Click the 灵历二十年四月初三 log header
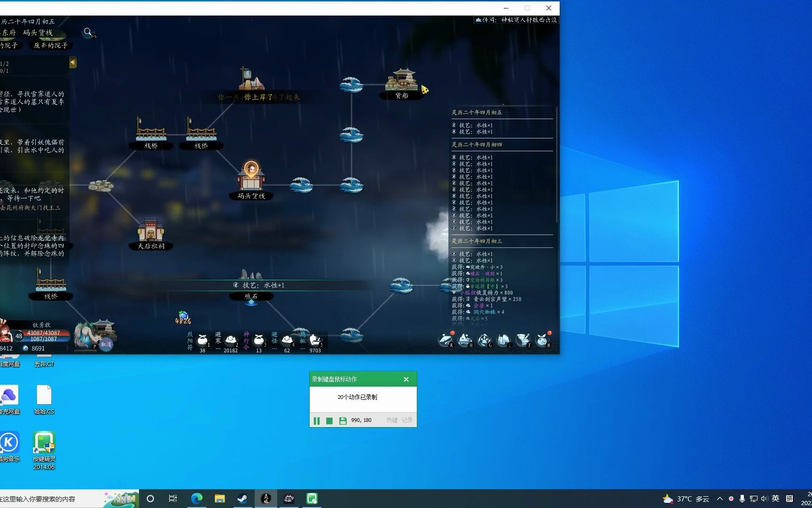Screen dimensions: 812x508 (477, 241)
